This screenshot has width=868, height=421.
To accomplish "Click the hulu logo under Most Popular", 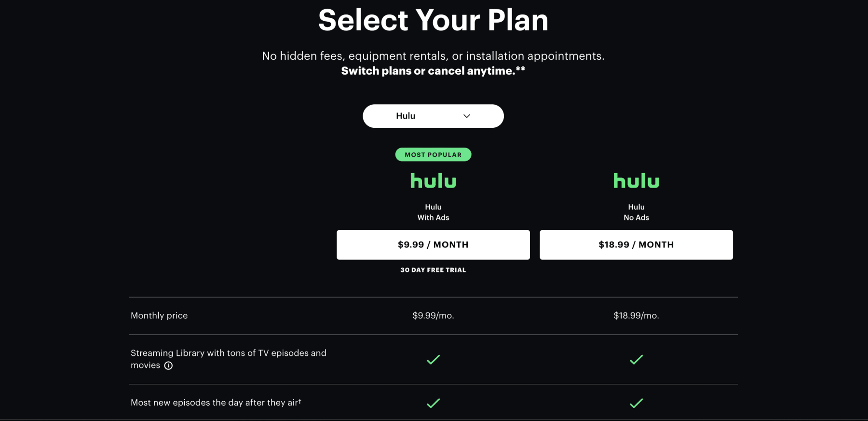I will click(433, 181).
